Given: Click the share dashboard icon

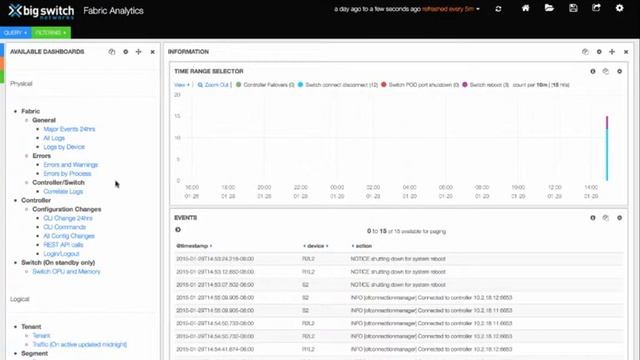Looking at the screenshot, I should (x=596, y=8).
